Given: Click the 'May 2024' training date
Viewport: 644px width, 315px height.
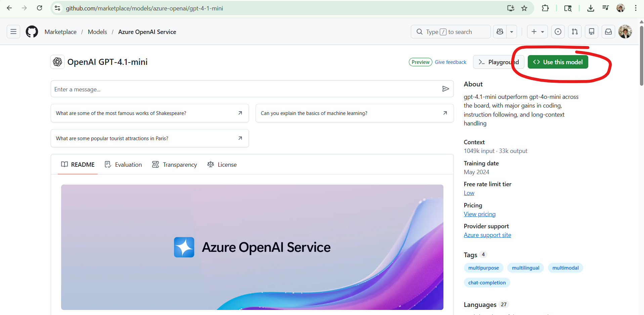Looking at the screenshot, I should [476, 172].
